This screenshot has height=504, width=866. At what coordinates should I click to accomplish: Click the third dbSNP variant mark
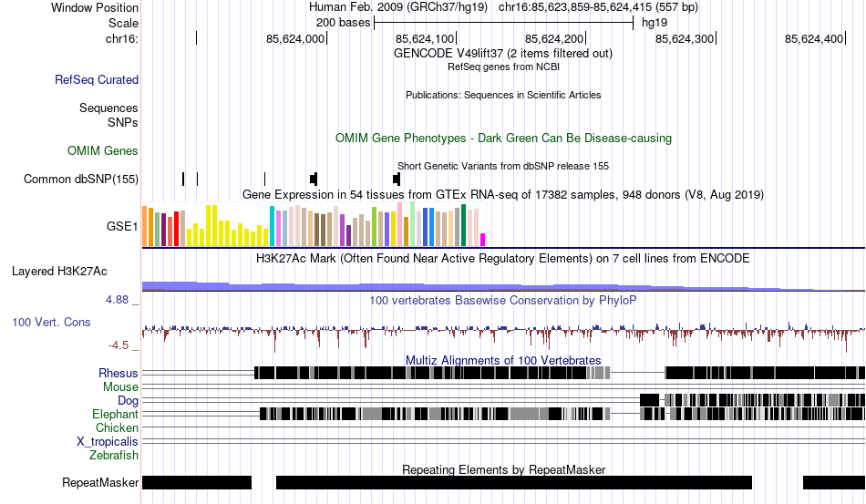pos(264,179)
